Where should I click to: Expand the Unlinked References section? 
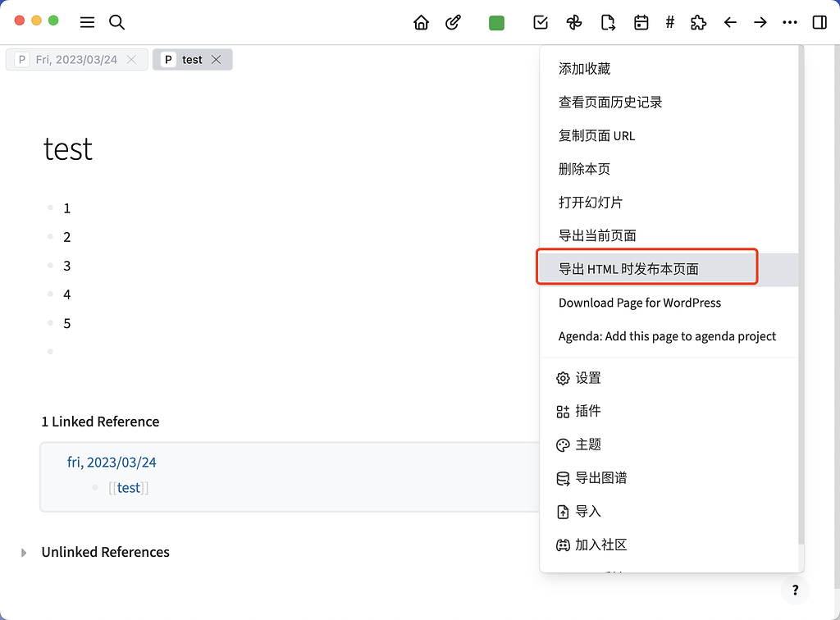pyautogui.click(x=25, y=552)
